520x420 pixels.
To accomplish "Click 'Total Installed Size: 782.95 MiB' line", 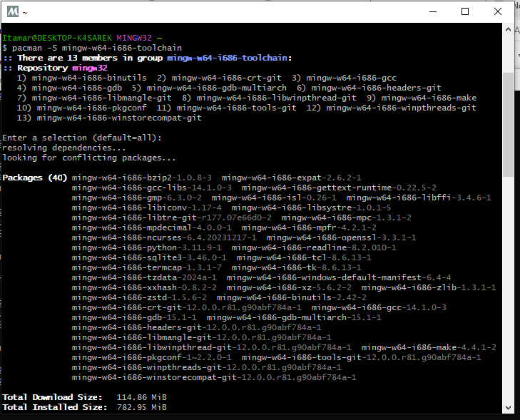I will tap(85, 407).
